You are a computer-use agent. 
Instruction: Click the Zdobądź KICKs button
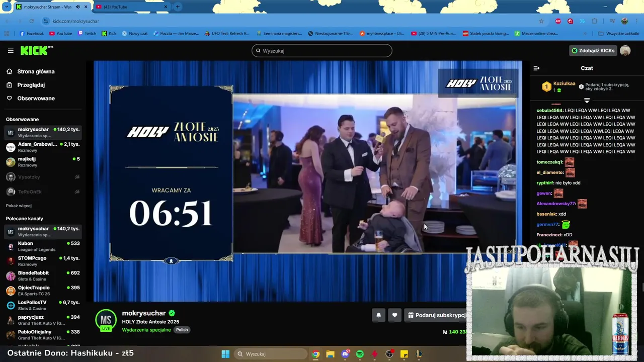coord(593,51)
